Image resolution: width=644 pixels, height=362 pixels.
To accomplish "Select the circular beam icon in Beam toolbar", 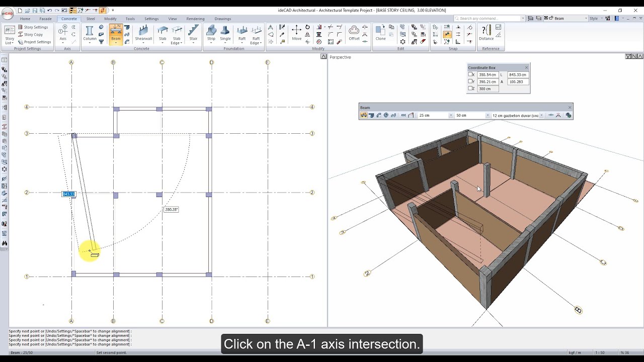I will [x=386, y=115].
